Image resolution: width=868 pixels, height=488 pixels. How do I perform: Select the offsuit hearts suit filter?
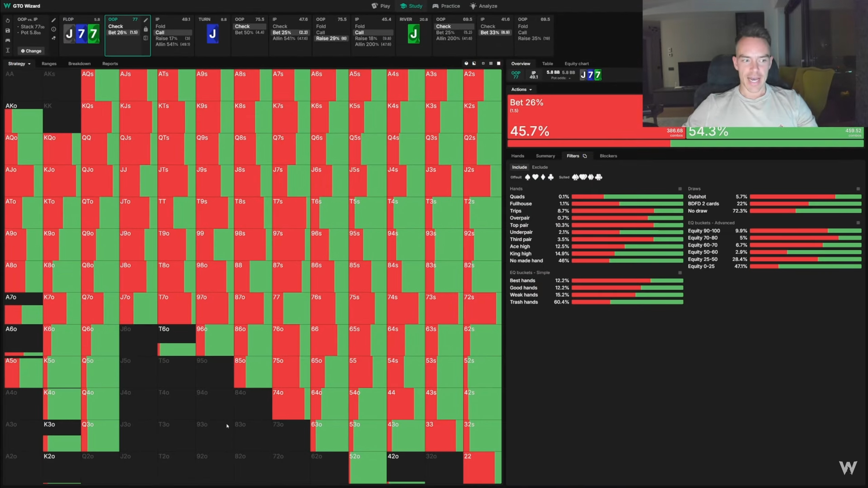(535, 177)
